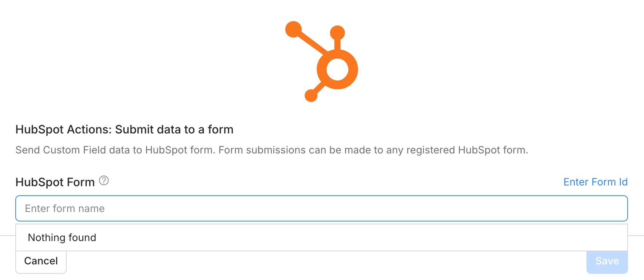Open the question mark tooltip icon

104,180
